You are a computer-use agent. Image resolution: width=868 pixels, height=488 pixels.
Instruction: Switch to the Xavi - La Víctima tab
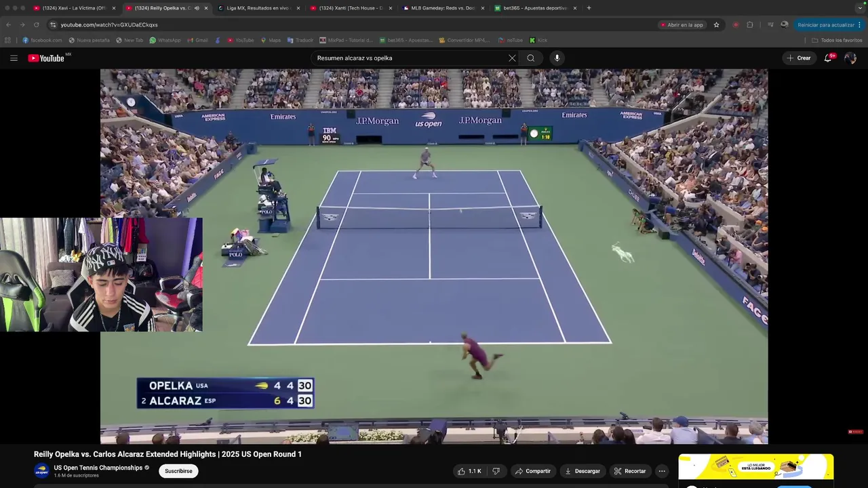pyautogui.click(x=75, y=8)
